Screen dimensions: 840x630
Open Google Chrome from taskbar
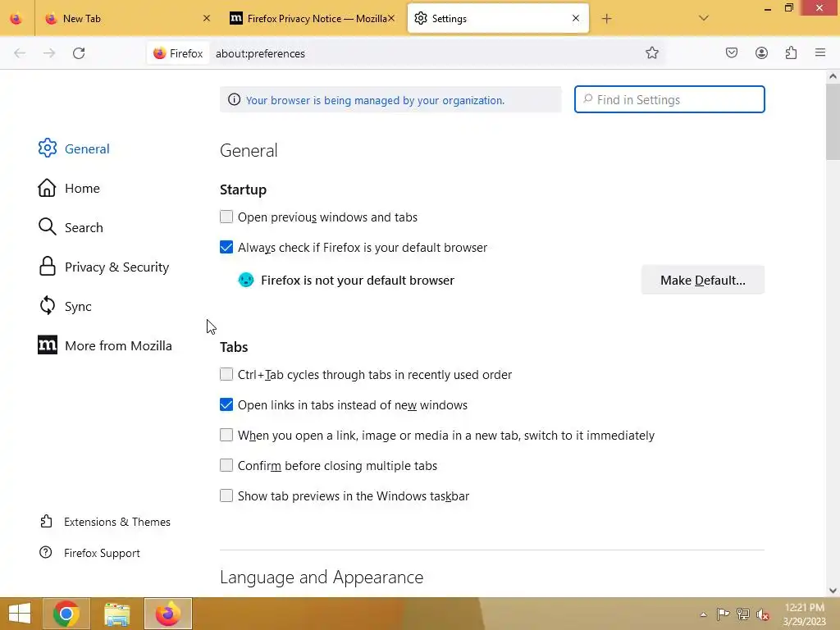click(66, 614)
